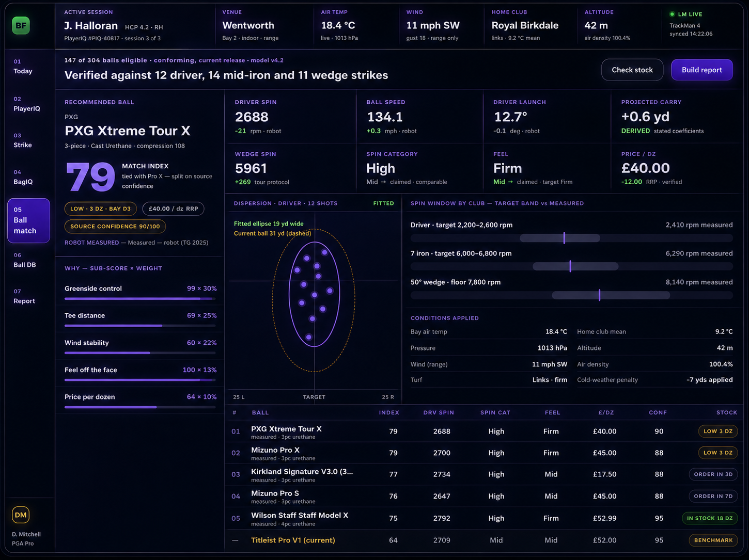Viewport: 749px width, 560px height.
Task: Click the £40.00 / dz RRP pill
Action: coord(174,209)
